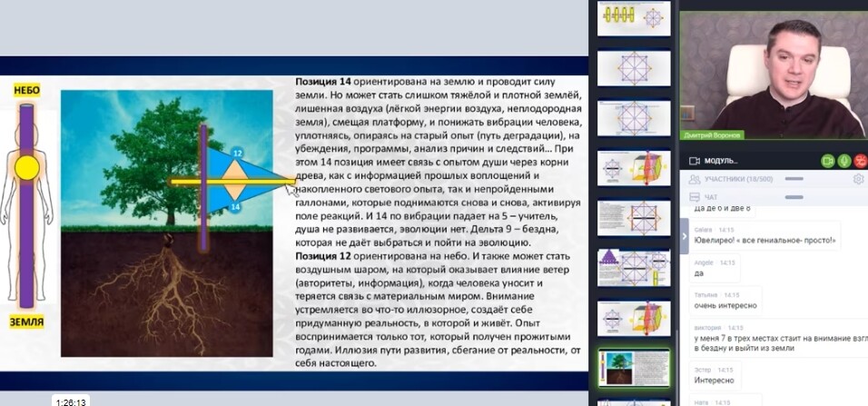The width and height of the screenshot is (868, 406).
Task: Click the bold 'Позиция 12' heading on slide
Action: [322, 256]
